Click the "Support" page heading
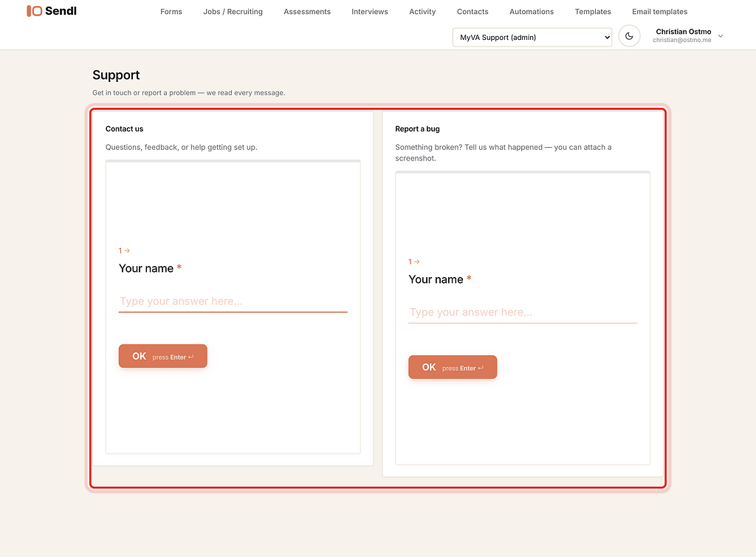Screen dimensions: 756x557 (x=116, y=75)
